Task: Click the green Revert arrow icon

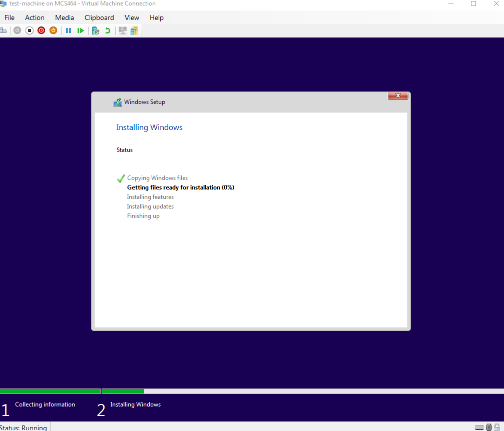Action: tap(108, 30)
